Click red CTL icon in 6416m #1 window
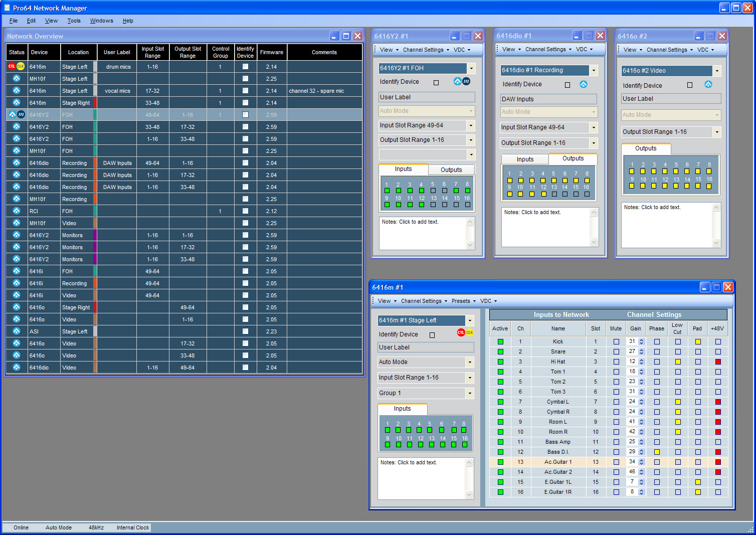 tap(461, 332)
